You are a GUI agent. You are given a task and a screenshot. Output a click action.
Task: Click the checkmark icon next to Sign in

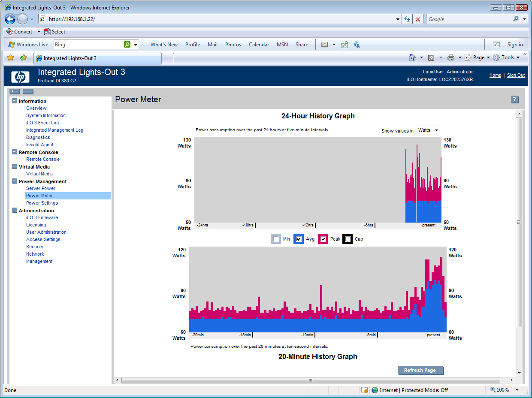[496, 45]
